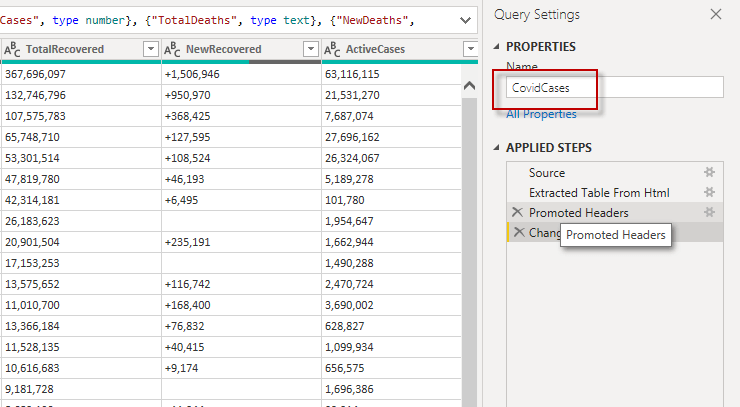The image size is (740, 407).
Task: Select cell 26,183,623
Action: click(81, 221)
